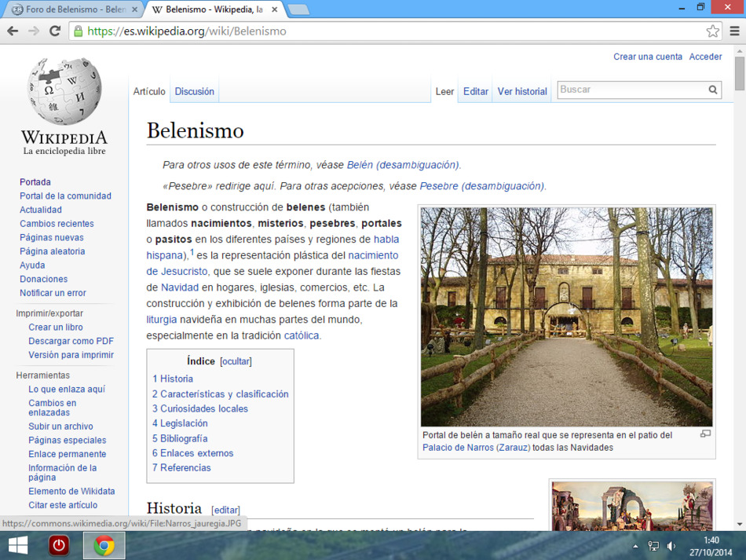Close the Foro de Belenismo tab
The width and height of the screenshot is (746, 560).
[x=134, y=9]
